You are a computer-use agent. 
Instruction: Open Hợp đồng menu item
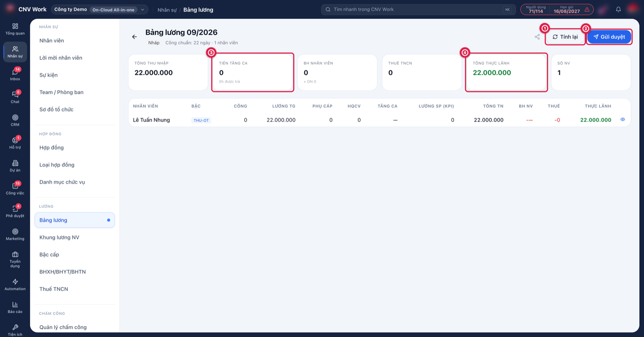tap(75, 148)
